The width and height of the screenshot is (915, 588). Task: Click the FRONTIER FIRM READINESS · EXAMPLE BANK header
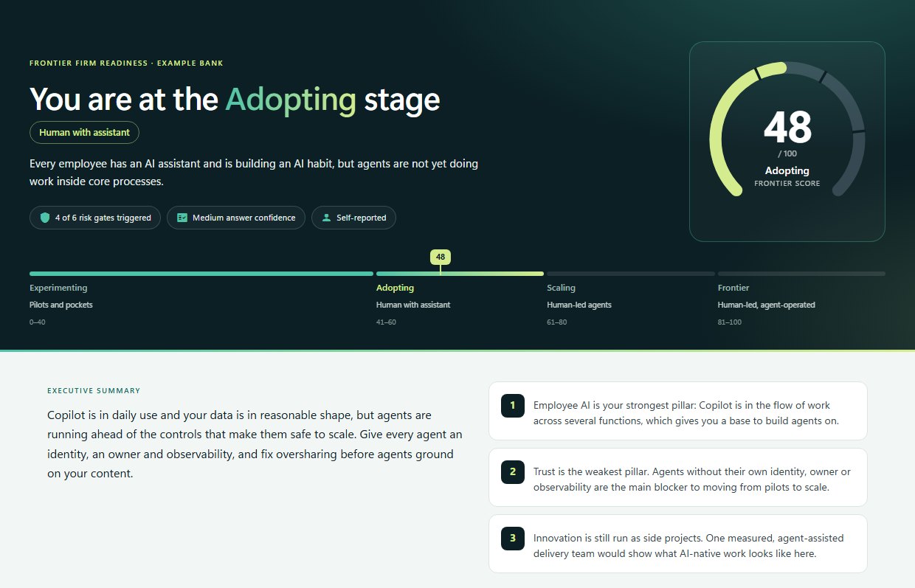[x=126, y=63]
